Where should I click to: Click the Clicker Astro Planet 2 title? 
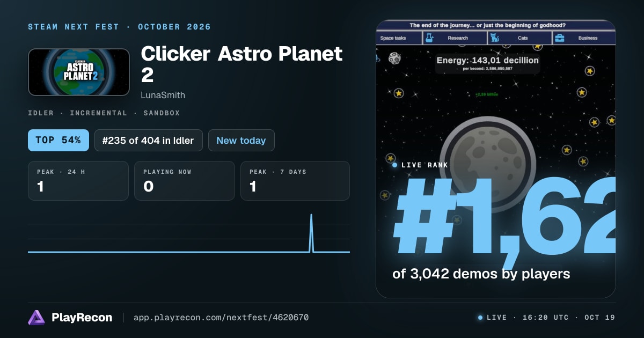[241, 64]
